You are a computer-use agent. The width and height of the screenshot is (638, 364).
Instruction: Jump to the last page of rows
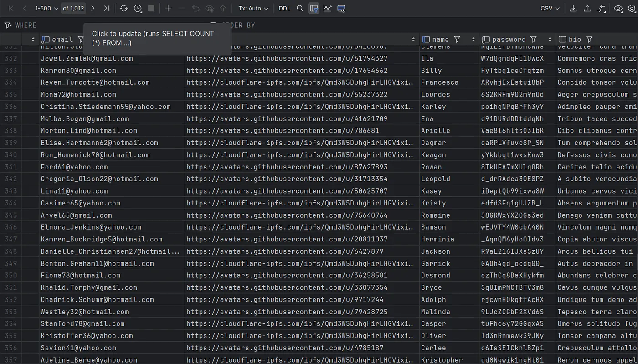point(107,8)
